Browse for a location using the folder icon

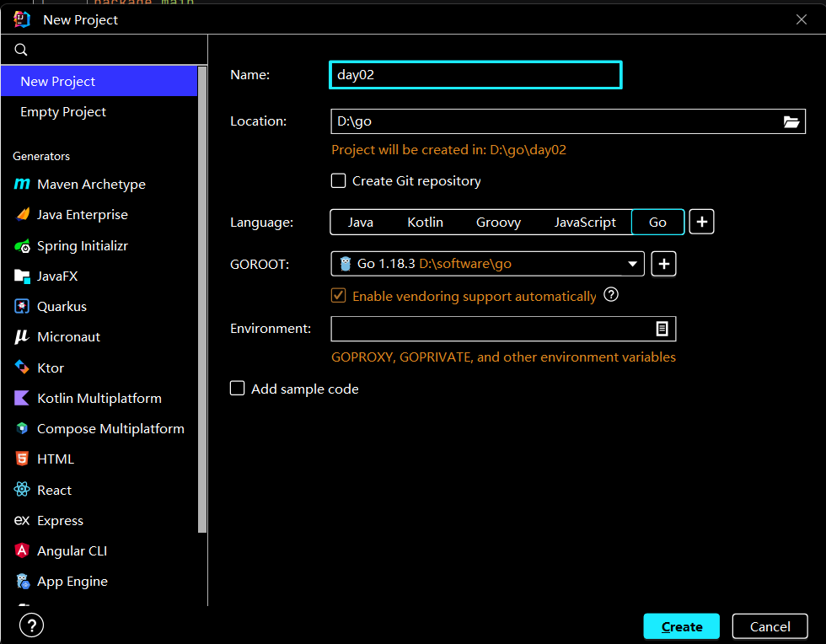(791, 121)
